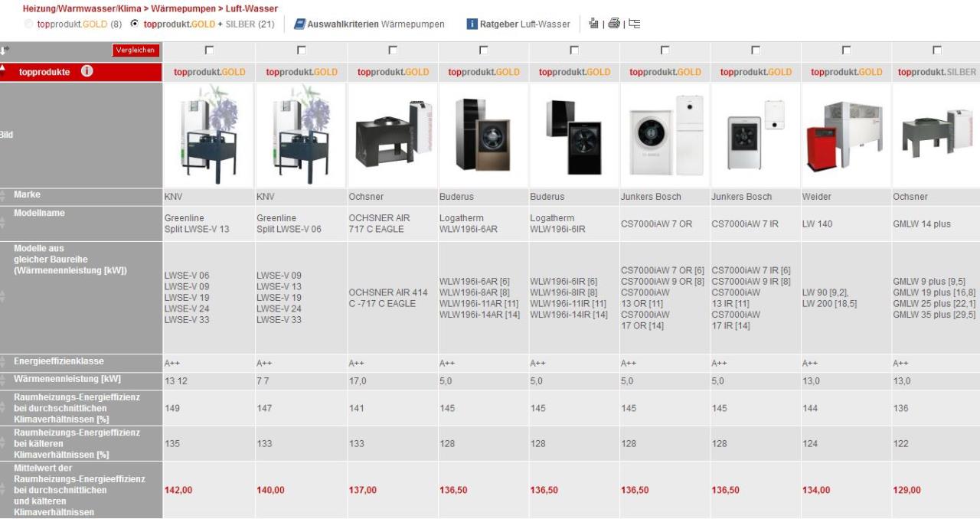Open the Buderus Logatherm WLW196i-6IR image
Image resolution: width=980 pixels, height=519 pixels.
(x=574, y=137)
